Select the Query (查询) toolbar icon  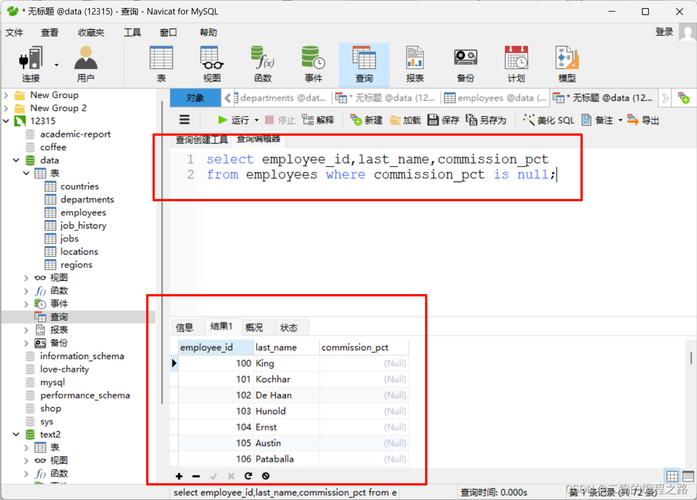pyautogui.click(x=364, y=64)
